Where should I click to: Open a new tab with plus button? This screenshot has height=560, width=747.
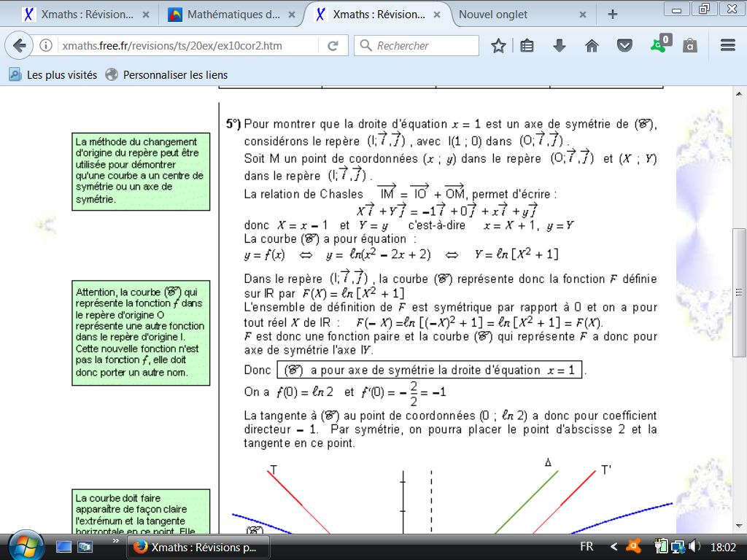click(x=613, y=15)
